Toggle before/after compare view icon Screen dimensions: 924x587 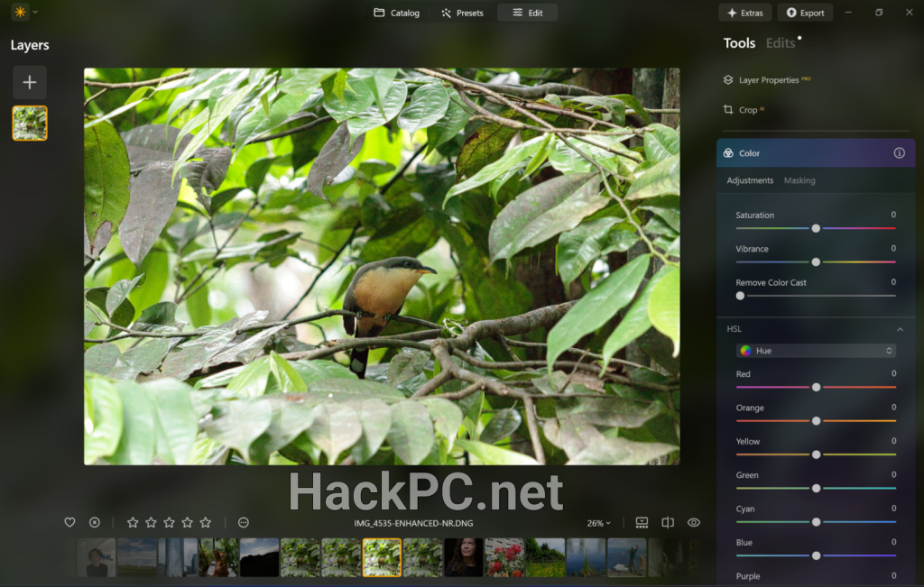coord(668,522)
